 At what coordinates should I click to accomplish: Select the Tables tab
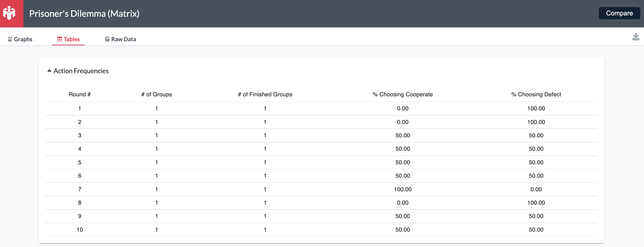click(69, 39)
